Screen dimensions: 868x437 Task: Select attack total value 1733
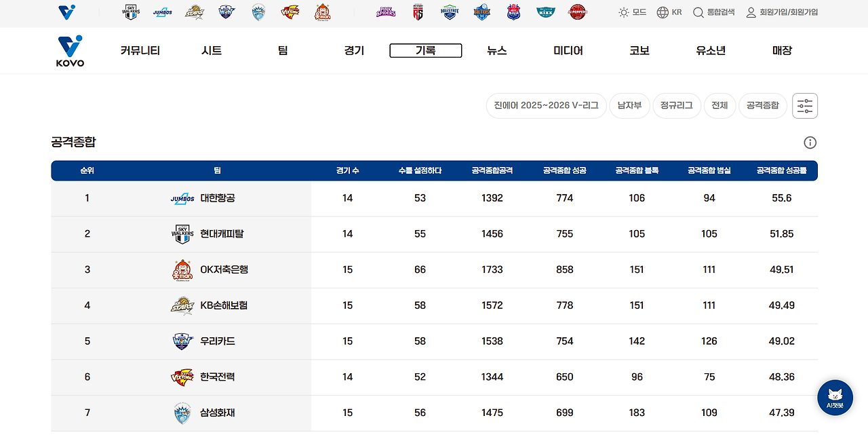click(492, 270)
